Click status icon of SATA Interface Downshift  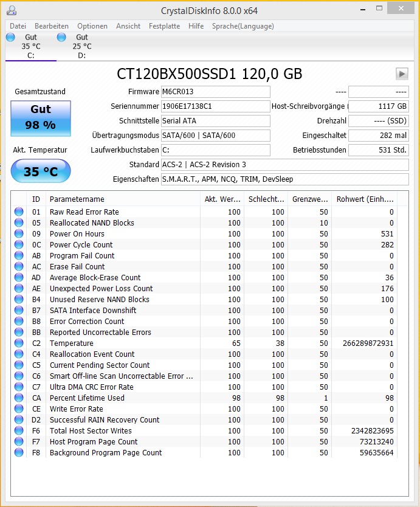[x=19, y=310]
